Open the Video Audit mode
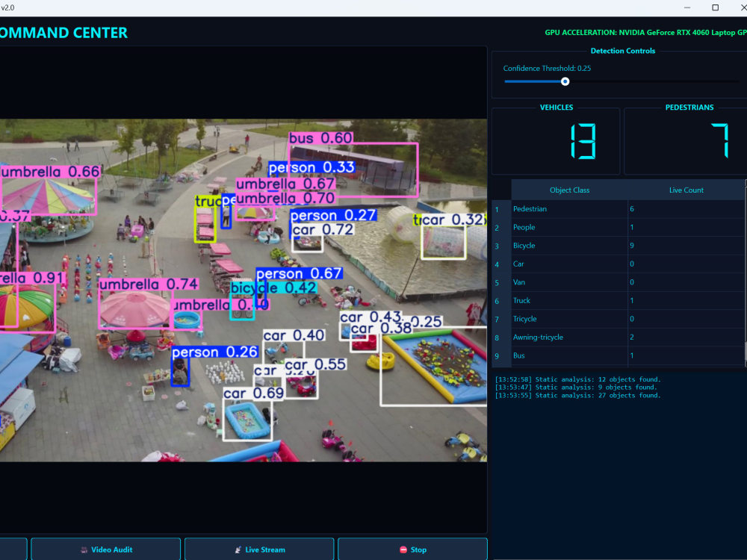This screenshot has height=560, width=747. 106,549
